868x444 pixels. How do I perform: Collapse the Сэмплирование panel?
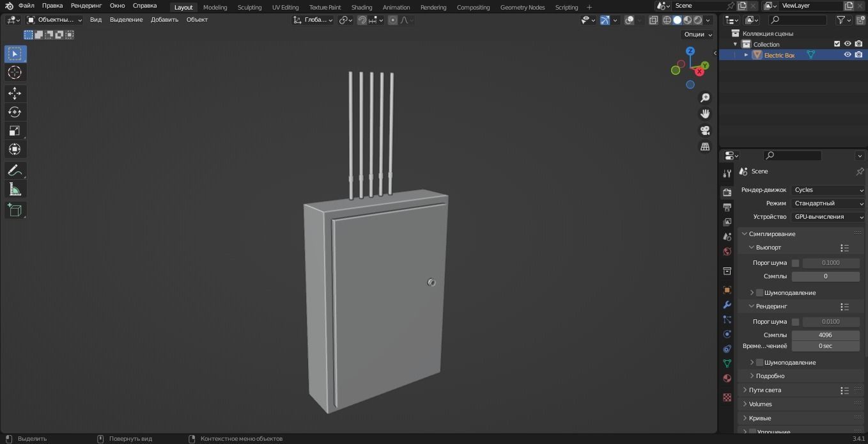pos(771,234)
